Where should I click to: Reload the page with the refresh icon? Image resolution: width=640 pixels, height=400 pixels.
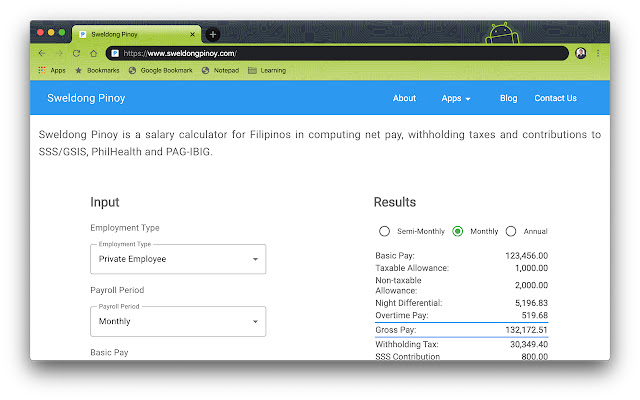[76, 53]
